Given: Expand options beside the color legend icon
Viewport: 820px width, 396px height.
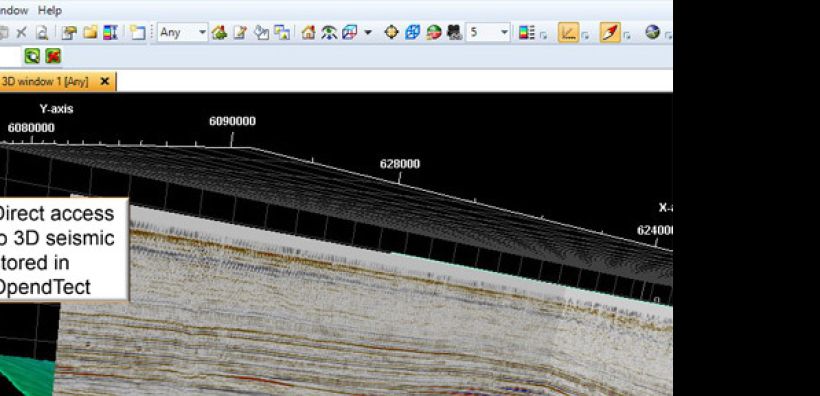Looking at the screenshot, I should click(x=543, y=36).
